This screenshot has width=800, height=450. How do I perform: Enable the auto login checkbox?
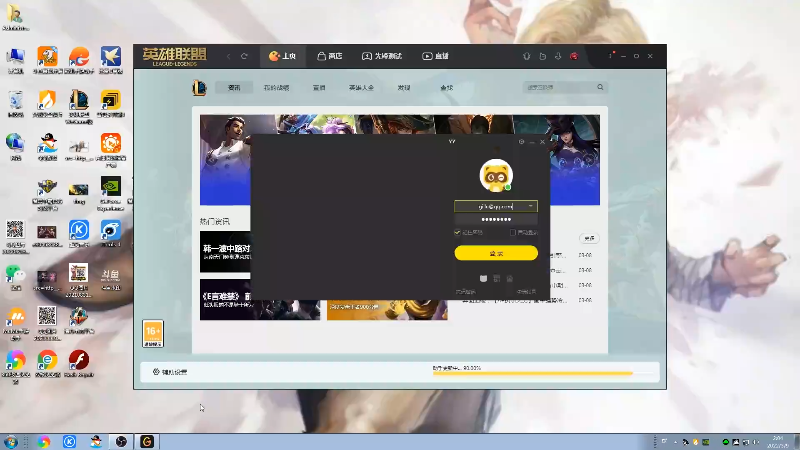coord(513,233)
